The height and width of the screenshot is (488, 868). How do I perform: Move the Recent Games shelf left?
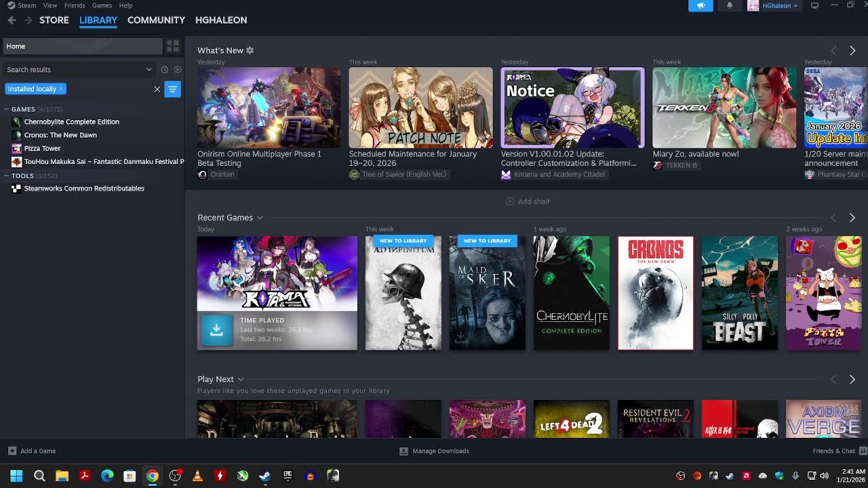pyautogui.click(x=834, y=218)
